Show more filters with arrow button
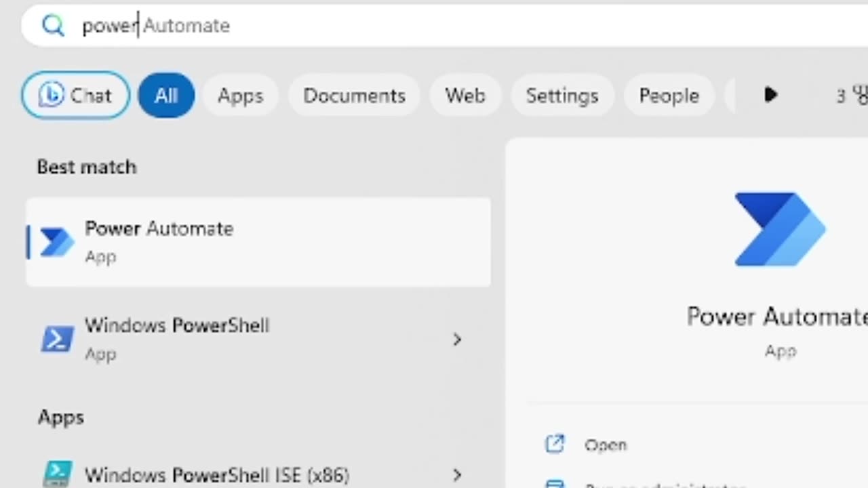The width and height of the screenshot is (868, 488). [x=770, y=95]
